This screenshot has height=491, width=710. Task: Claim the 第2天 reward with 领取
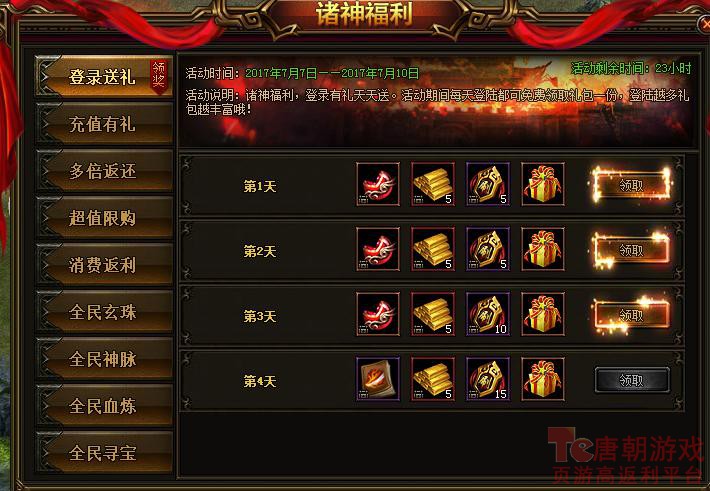632,250
